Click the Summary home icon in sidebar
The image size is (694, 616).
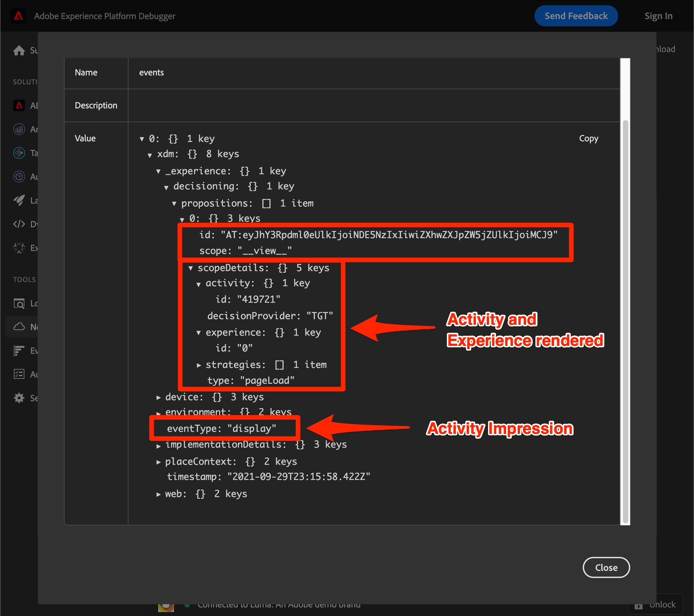pos(19,50)
